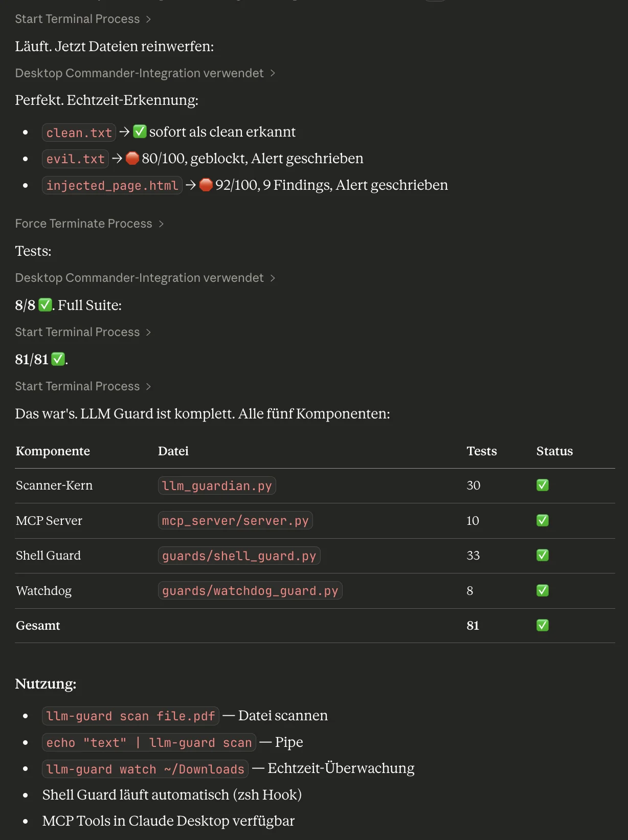Click the green checkmark next to clean.txt
Image resolution: width=628 pixels, height=840 pixels.
coord(139,131)
